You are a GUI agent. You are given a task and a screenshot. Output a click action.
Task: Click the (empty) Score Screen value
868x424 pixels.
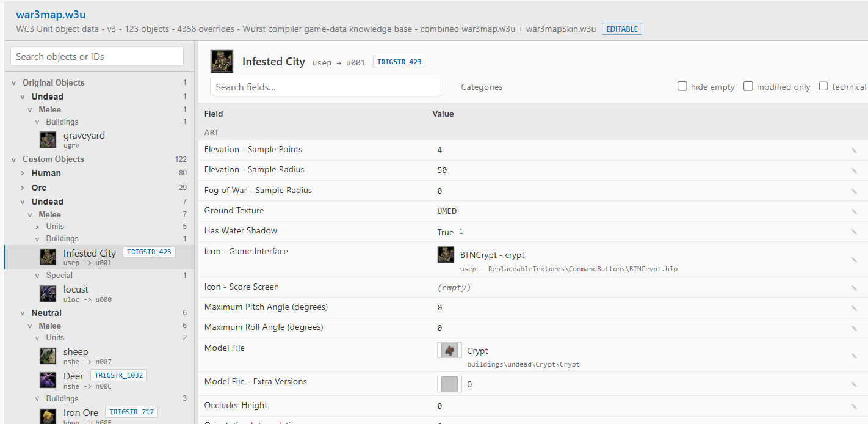tap(454, 288)
